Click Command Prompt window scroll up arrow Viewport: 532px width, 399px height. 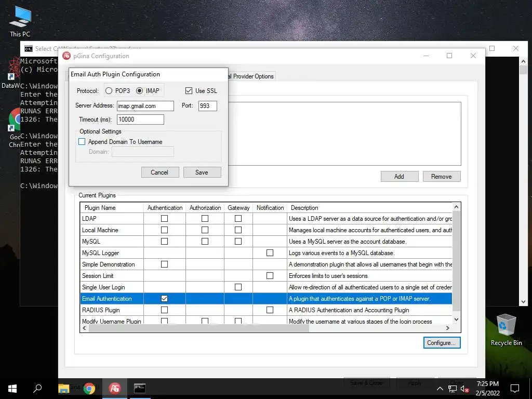[x=523, y=61]
